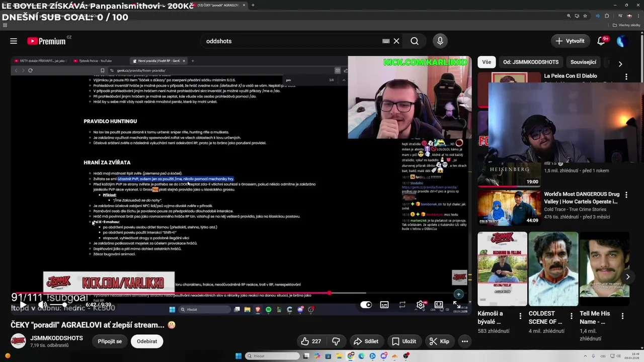Viewport: 644px width, 362px height.
Task: Open the browser zoom magnifier icon
Action: pyautogui.click(x=569, y=16)
